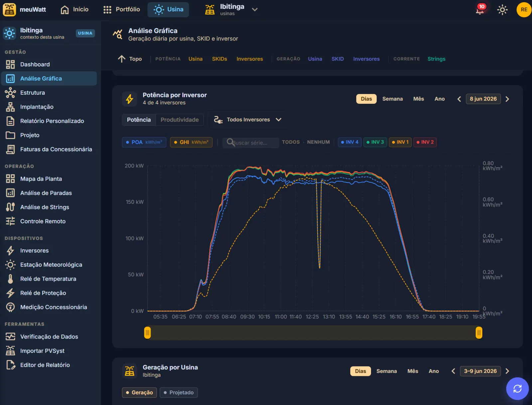Open the Usina top navigation tab
The width and height of the screenshot is (532, 405).
[168, 10]
